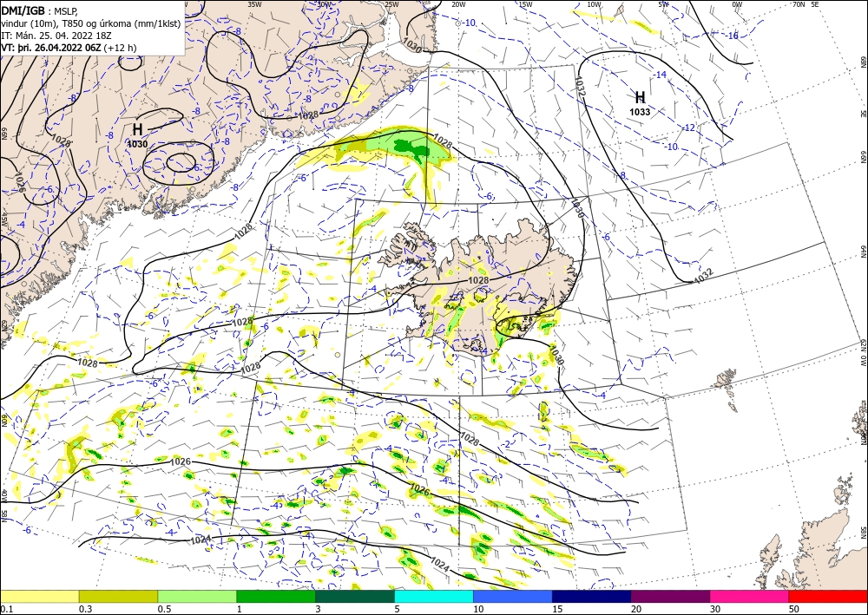Viewport: 868px width, 615px height.
Task: Click the legend value 15
Action: tap(557, 609)
